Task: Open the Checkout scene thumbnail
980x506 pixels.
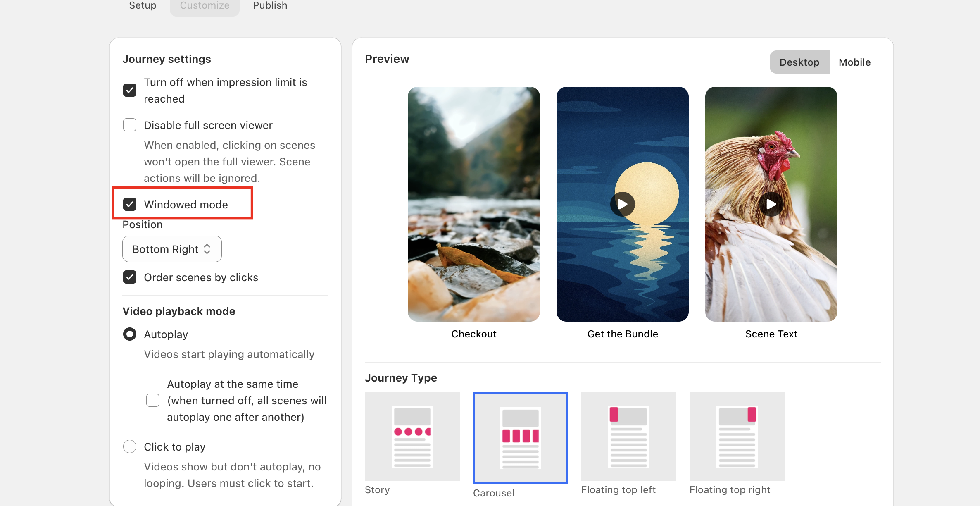Action: (473, 204)
